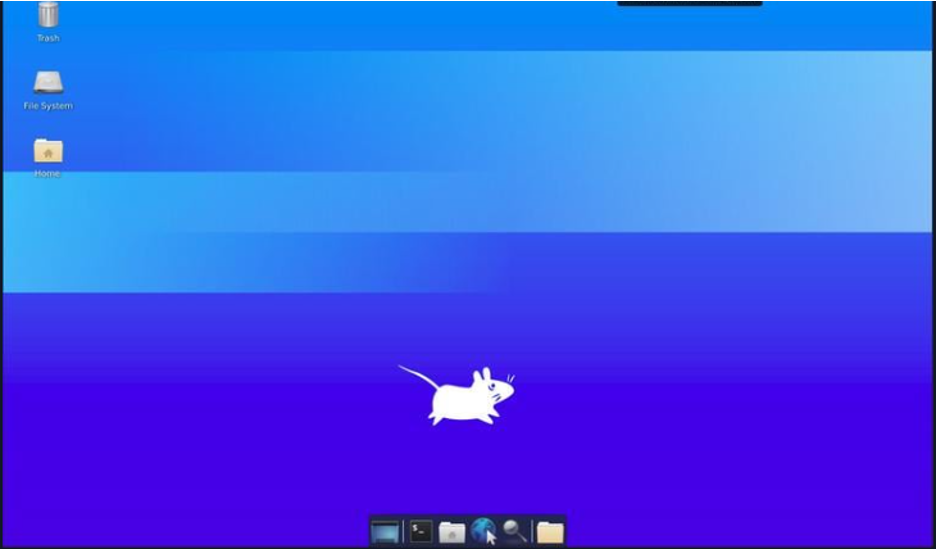The image size is (936, 550).
Task: Click separator between Show Desktop and Terminal
Action: pyautogui.click(x=403, y=531)
